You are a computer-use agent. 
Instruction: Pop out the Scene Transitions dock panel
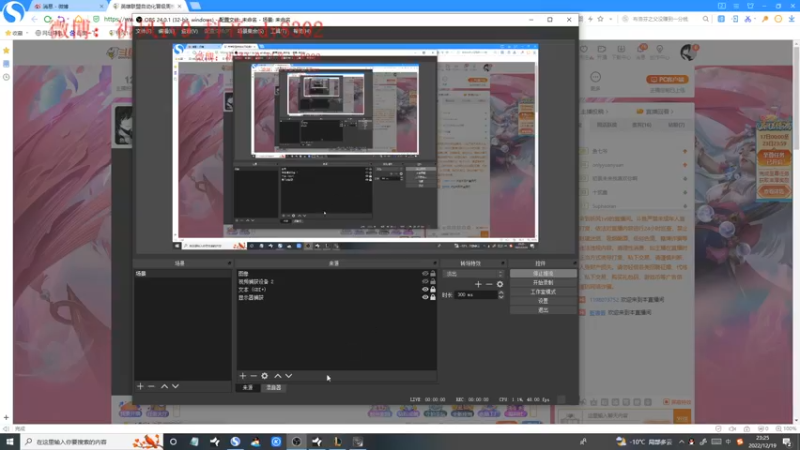503,263
